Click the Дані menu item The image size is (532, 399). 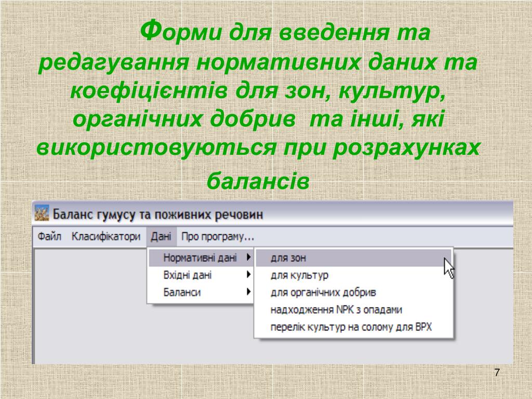[161, 236]
